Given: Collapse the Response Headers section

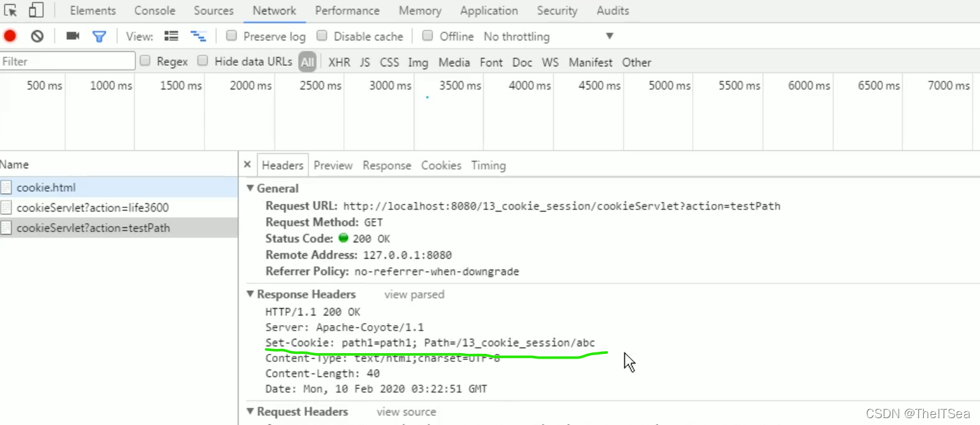Looking at the screenshot, I should 250,294.
